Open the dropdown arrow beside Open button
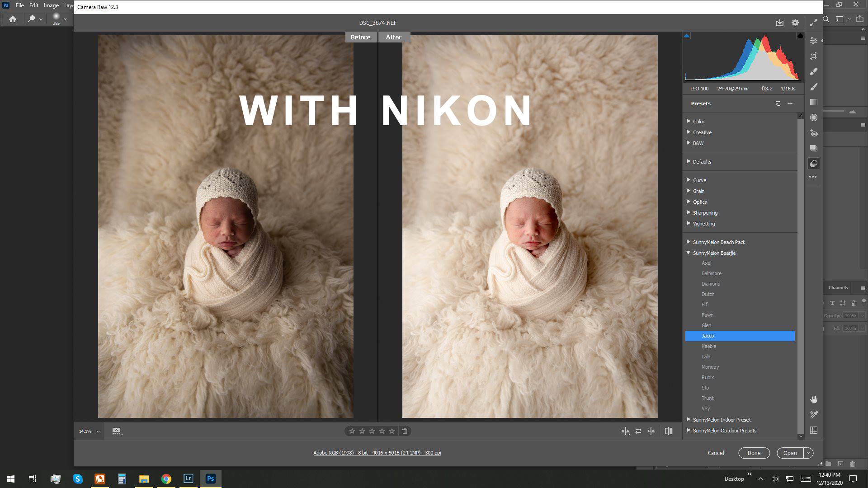868x488 pixels. [808, 453]
